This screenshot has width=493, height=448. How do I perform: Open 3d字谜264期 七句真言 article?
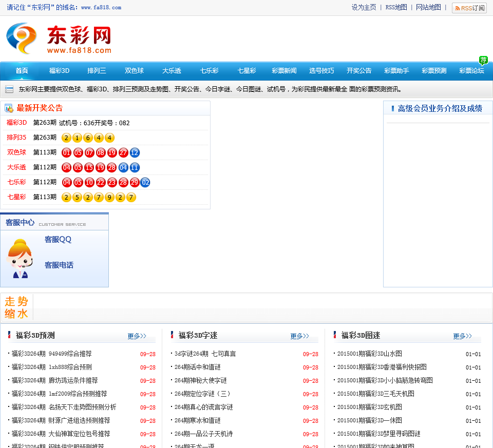click(x=205, y=354)
